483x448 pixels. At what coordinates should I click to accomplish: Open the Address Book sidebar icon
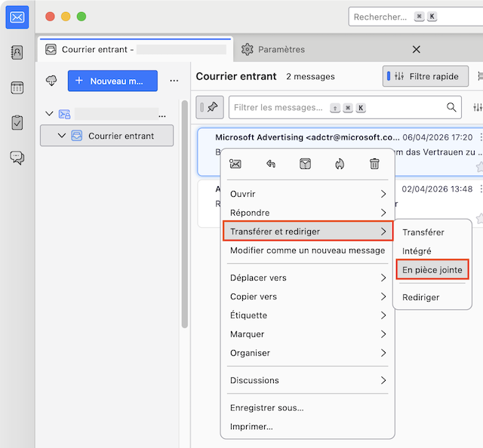pyautogui.click(x=17, y=52)
